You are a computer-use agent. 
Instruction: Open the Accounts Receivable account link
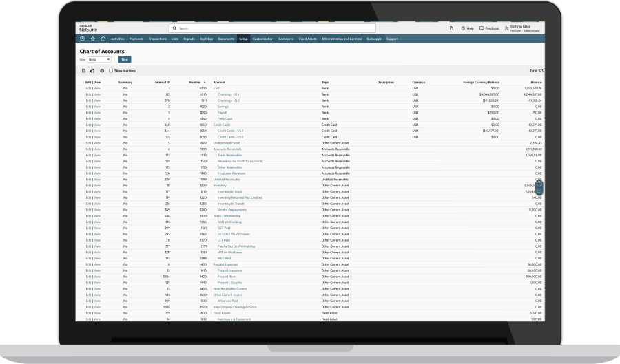pos(227,149)
